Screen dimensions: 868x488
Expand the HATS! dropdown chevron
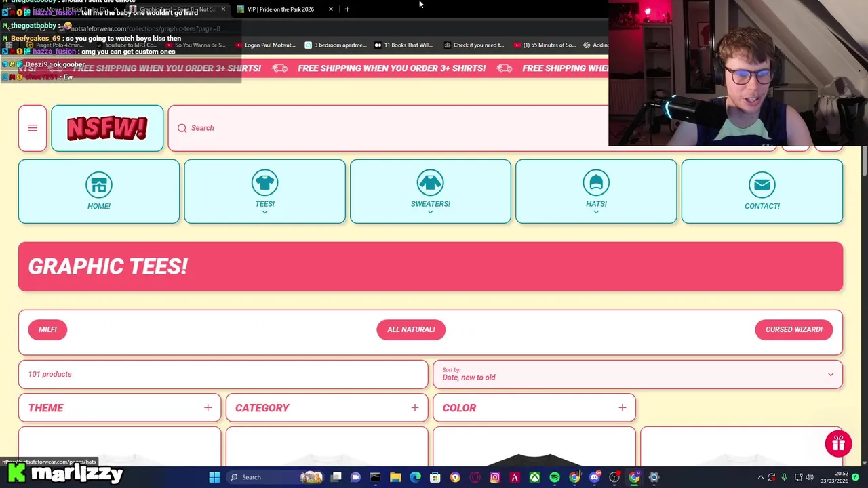[x=596, y=212]
